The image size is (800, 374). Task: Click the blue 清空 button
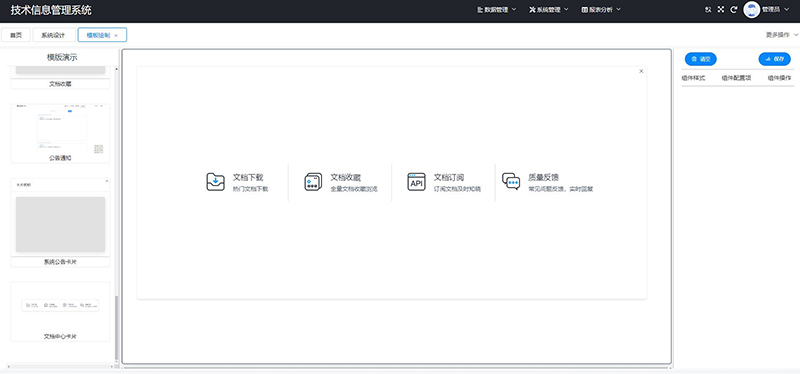(x=701, y=59)
